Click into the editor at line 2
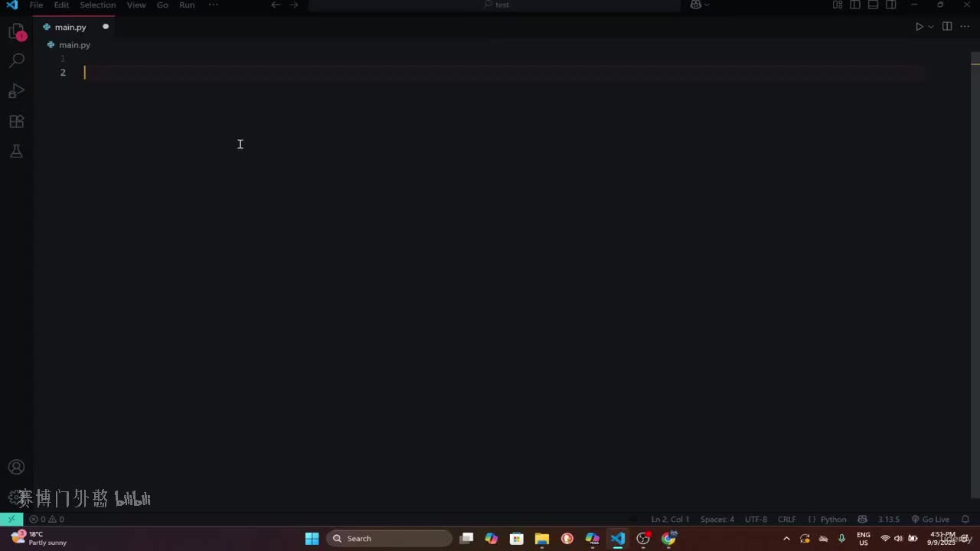The height and width of the screenshot is (551, 980). [504, 73]
